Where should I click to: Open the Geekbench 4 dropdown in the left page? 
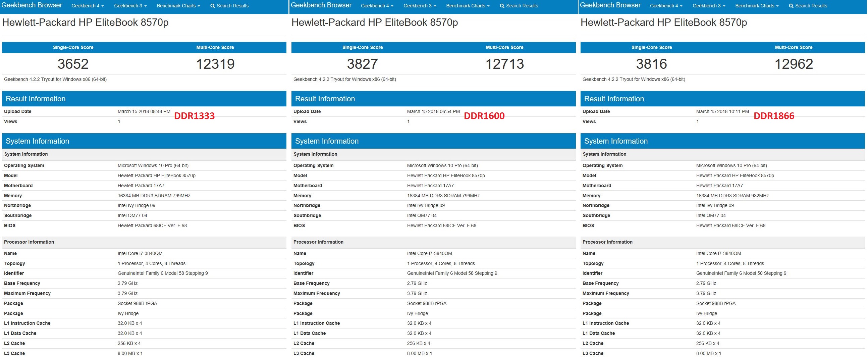[88, 6]
